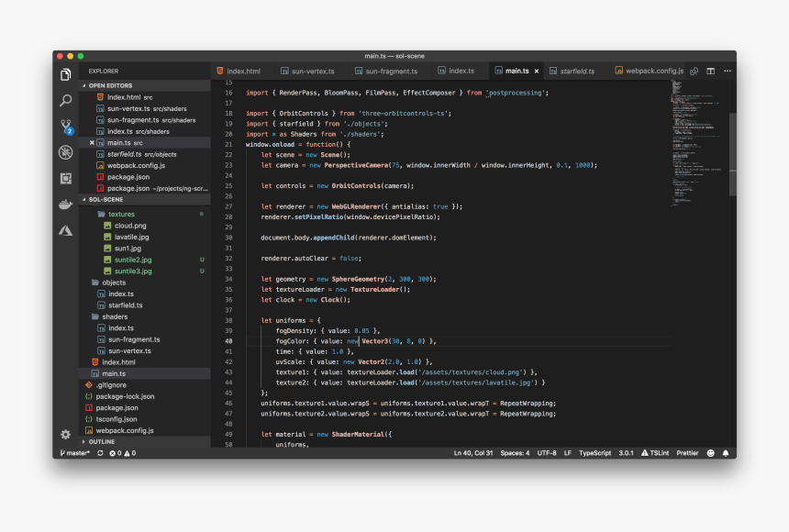Collapse the Open Editors section

[145, 85]
